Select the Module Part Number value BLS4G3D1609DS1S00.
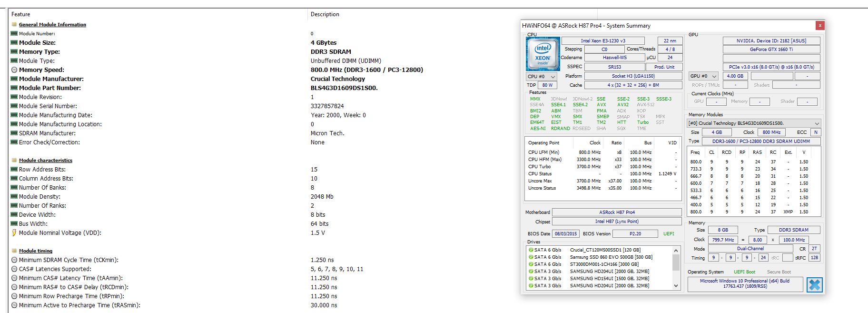 (344, 88)
